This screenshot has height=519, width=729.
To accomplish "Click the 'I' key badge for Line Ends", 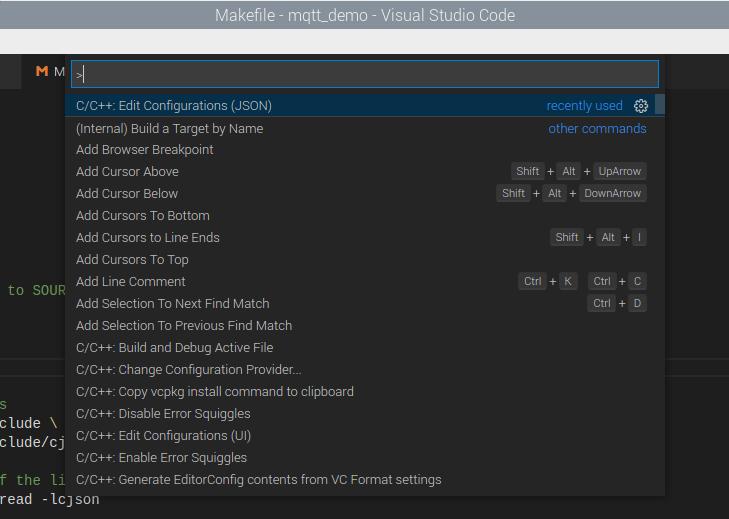I will coord(639,237).
